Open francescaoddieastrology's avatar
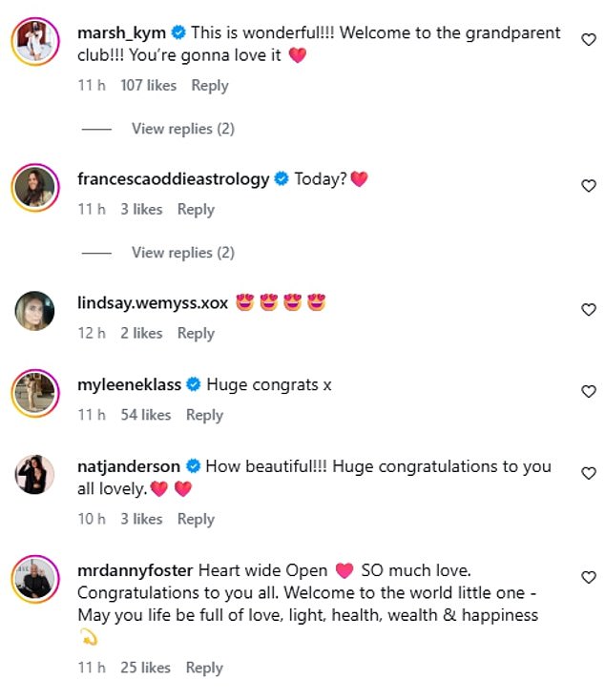Viewport: 605px width, 700px height. pos(34,186)
